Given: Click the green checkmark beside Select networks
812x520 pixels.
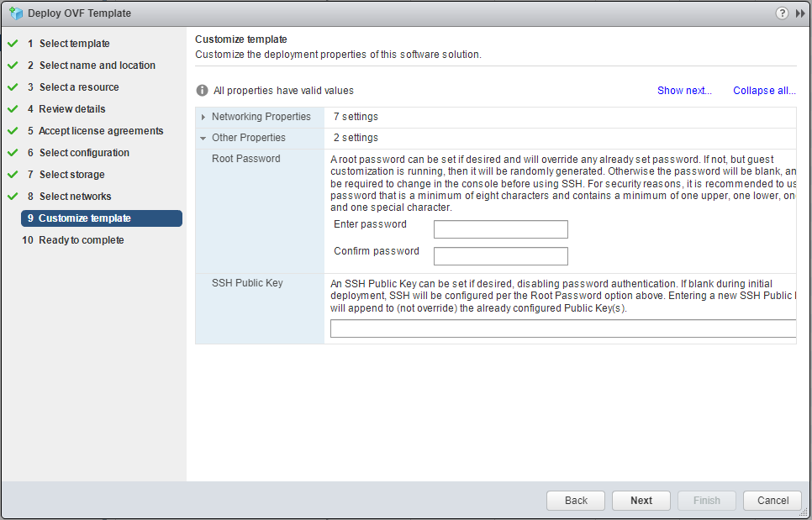Looking at the screenshot, I should point(13,197).
